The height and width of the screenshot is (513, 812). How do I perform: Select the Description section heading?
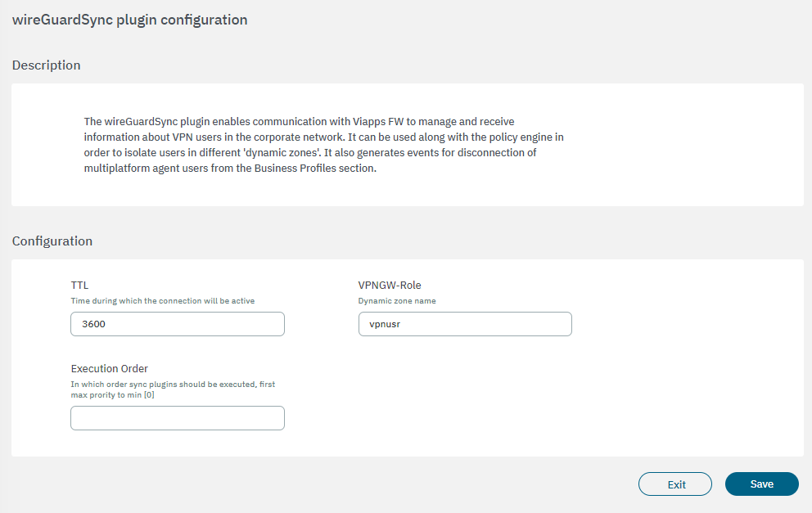point(46,65)
